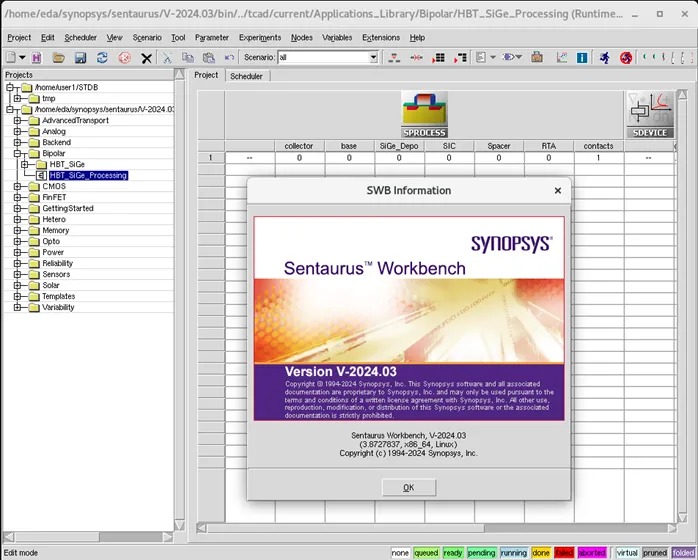Open the Extensions menu
The height and width of the screenshot is (560, 698).
pos(381,38)
